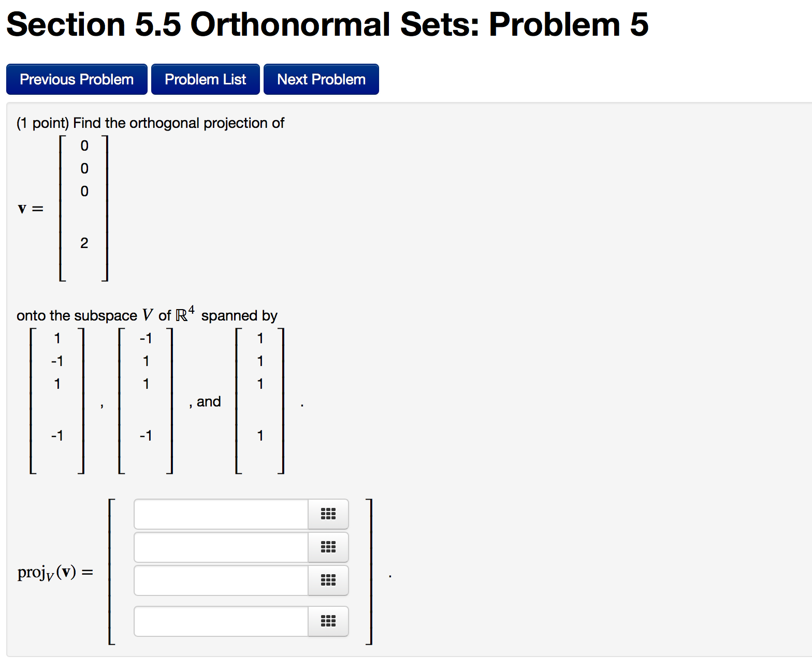Click the Problem List navigation control
The image size is (812, 670).
click(x=205, y=79)
